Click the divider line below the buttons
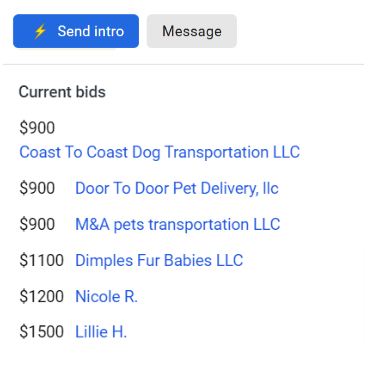 click(183, 64)
